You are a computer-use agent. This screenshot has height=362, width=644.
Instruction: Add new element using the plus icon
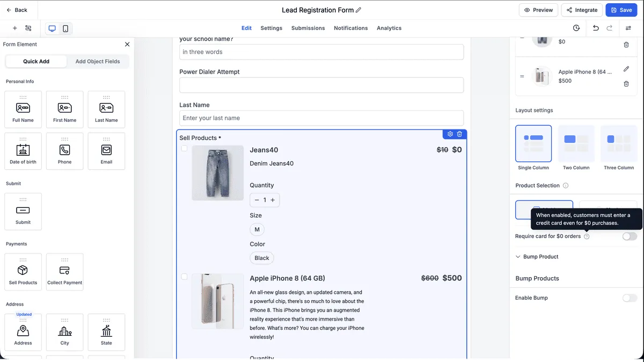[x=15, y=28]
